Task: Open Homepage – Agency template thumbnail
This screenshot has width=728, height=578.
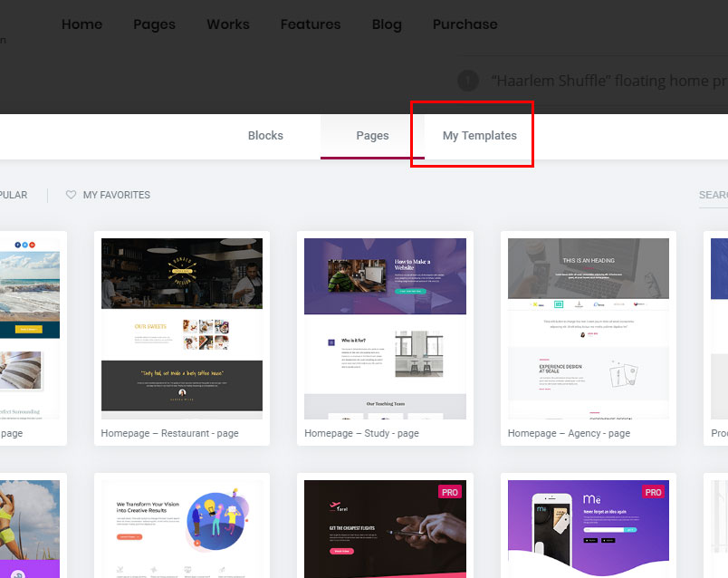Action: (589, 329)
